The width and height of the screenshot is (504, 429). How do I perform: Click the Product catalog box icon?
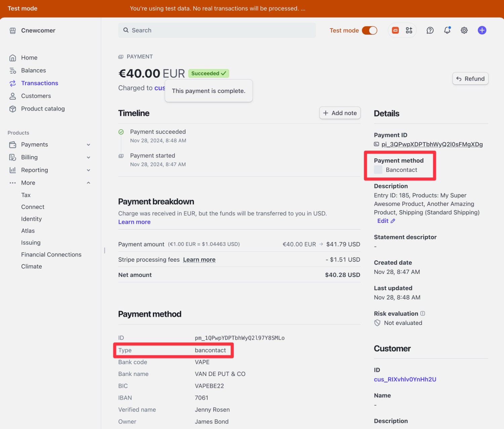tap(13, 109)
